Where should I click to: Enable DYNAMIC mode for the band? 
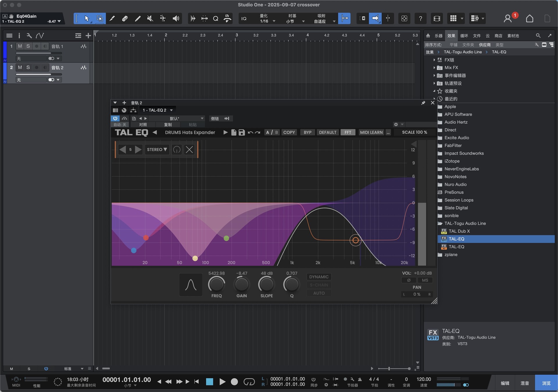pyautogui.click(x=319, y=277)
